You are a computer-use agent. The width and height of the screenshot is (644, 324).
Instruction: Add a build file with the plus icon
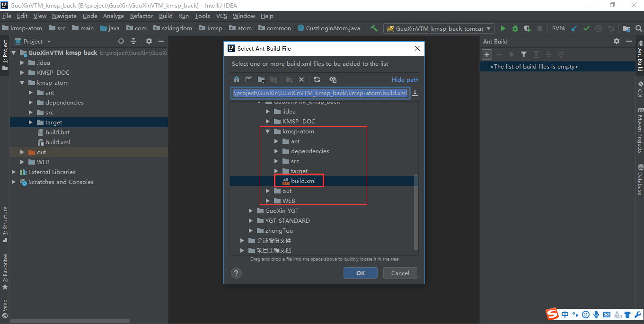[x=487, y=54]
